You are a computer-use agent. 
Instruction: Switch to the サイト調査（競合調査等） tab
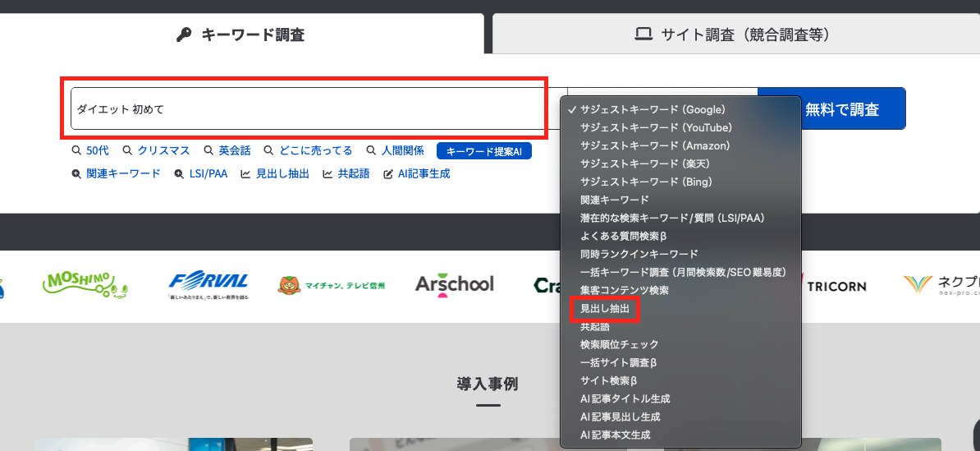pyautogui.click(x=736, y=35)
